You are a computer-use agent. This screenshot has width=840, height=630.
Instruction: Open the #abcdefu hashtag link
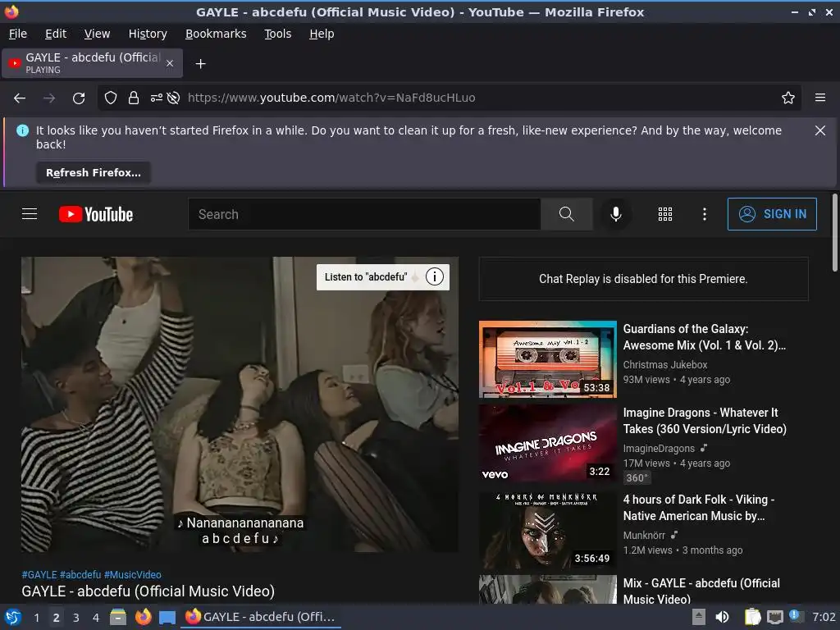coord(80,575)
